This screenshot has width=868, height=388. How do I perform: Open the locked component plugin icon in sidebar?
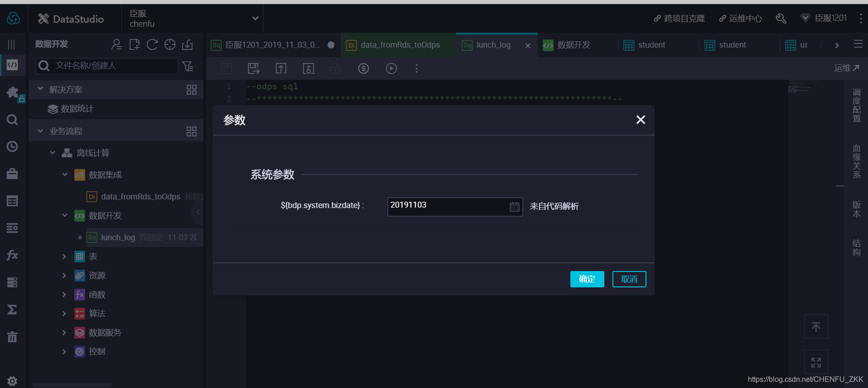[x=14, y=93]
